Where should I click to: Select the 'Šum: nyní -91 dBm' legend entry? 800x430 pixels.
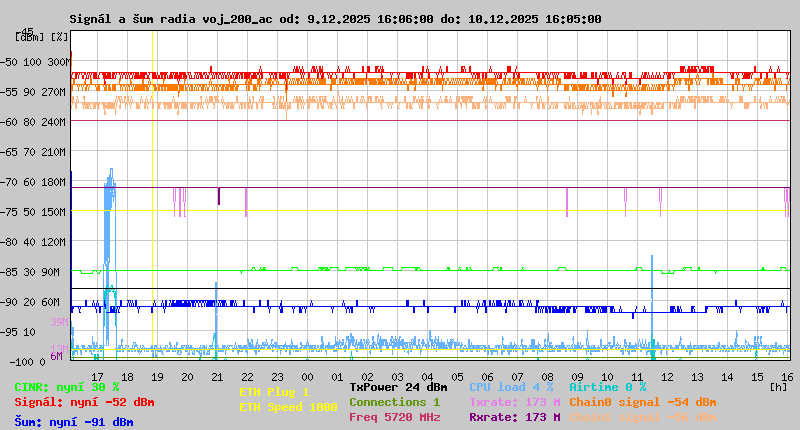click(74, 422)
